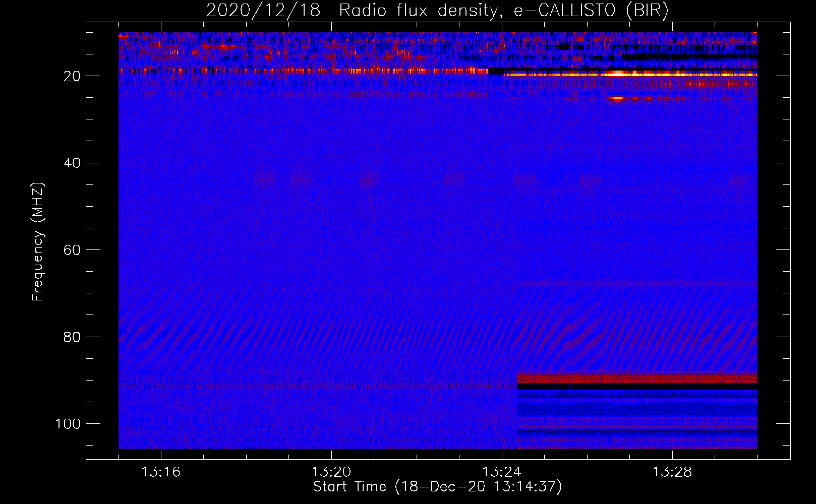Screen dimensions: 816x504
Task: Click the 'Start Time (18-Dec-20 13:14:37)' x-axis label
Action: 437,487
